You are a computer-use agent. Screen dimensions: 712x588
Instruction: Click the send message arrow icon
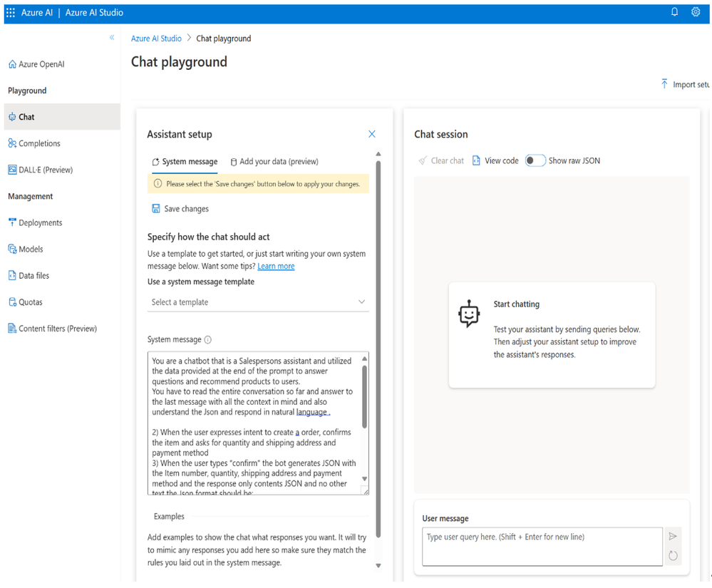point(673,536)
